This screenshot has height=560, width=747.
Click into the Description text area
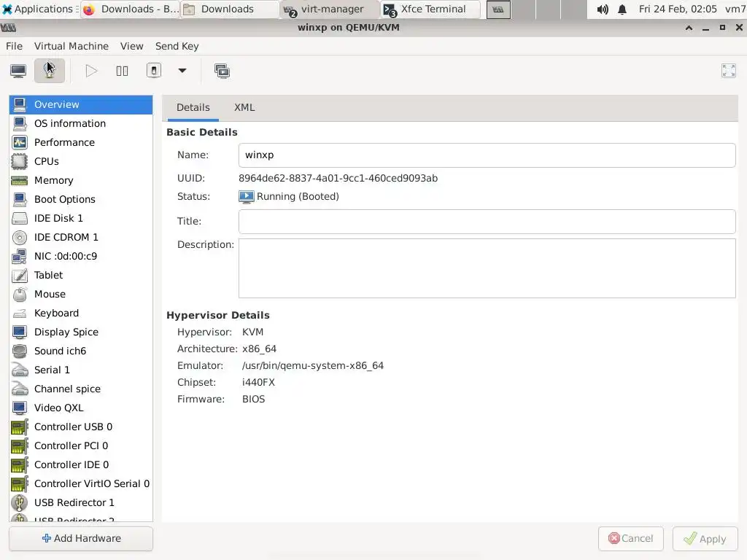pos(487,268)
